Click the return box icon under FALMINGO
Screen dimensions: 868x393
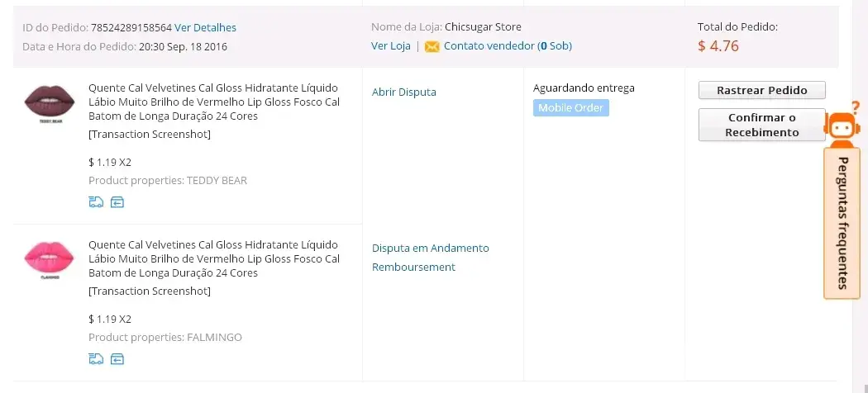coord(117,358)
